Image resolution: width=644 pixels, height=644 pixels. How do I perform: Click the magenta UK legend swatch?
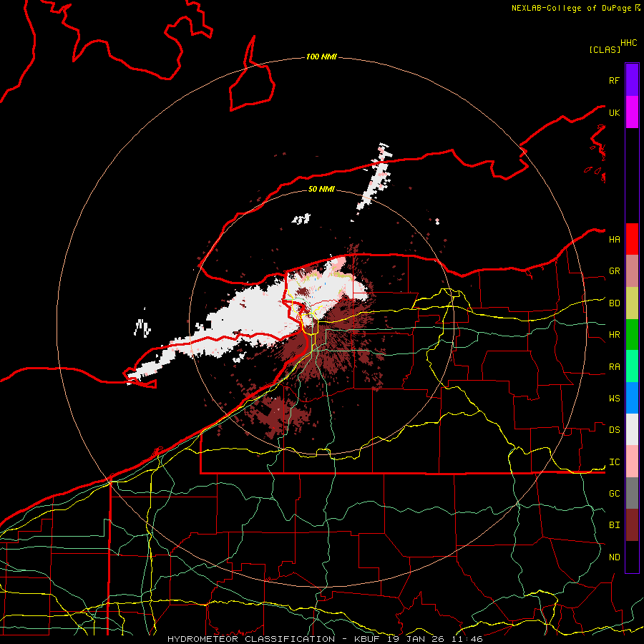[x=632, y=112]
